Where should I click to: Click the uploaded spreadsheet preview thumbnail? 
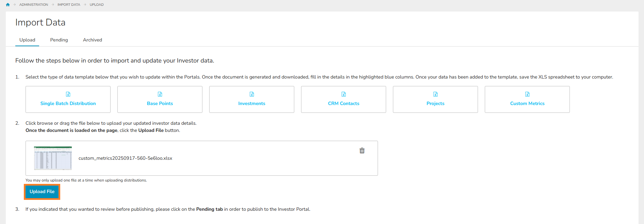pos(53,158)
